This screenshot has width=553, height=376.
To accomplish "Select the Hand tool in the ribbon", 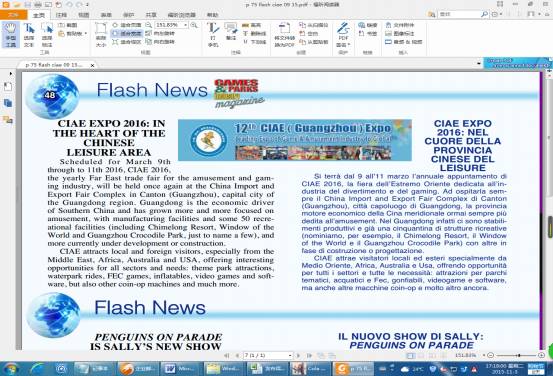I will click(x=11, y=34).
